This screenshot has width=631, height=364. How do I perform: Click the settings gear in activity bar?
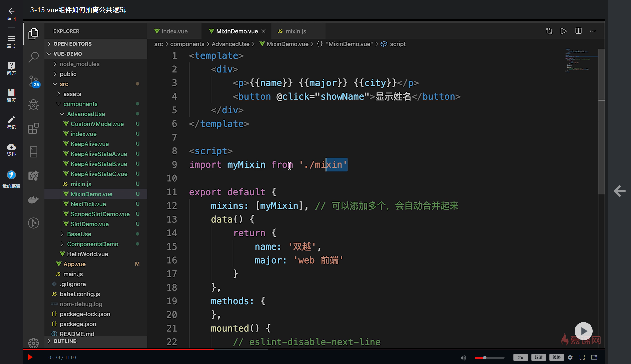pos(33,343)
